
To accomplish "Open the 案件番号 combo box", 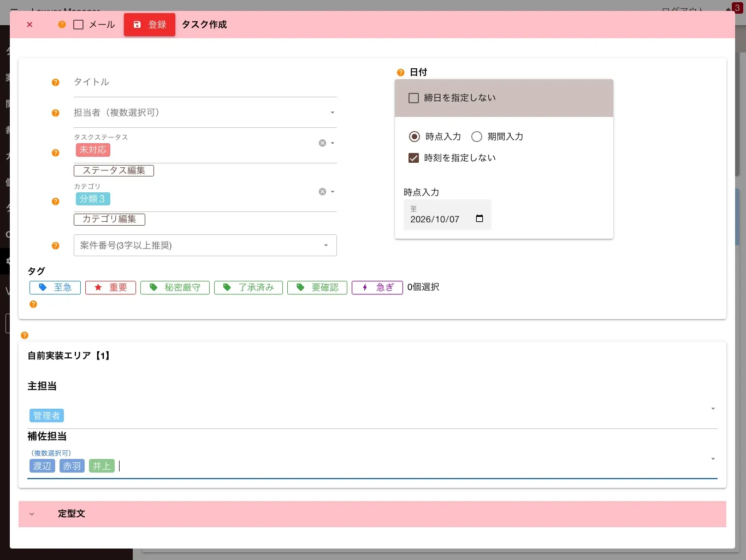I will click(x=205, y=245).
